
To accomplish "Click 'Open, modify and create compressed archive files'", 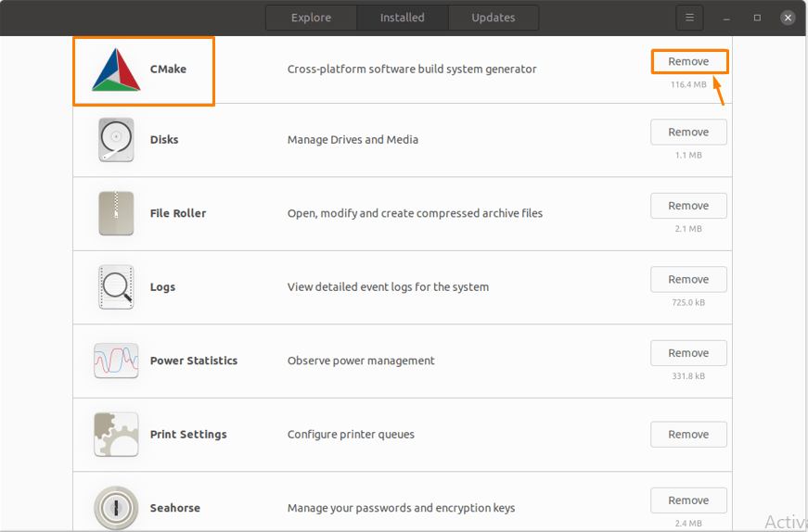I will tap(415, 213).
